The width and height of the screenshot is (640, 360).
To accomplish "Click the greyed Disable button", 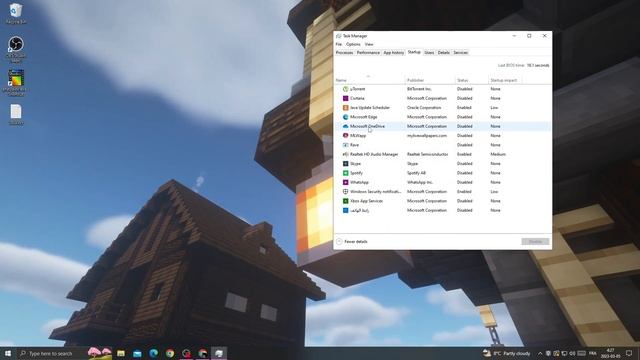I will pyautogui.click(x=535, y=242).
